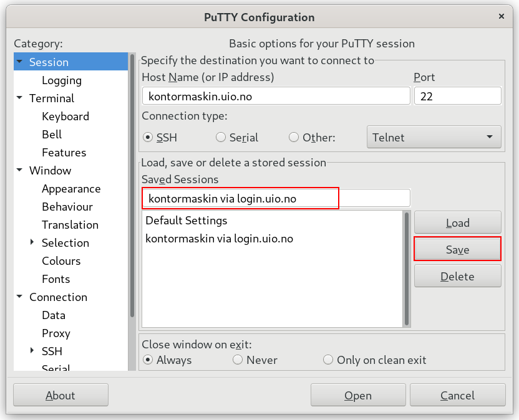Open the Proxy settings category
The image size is (519, 420).
pyautogui.click(x=56, y=333)
